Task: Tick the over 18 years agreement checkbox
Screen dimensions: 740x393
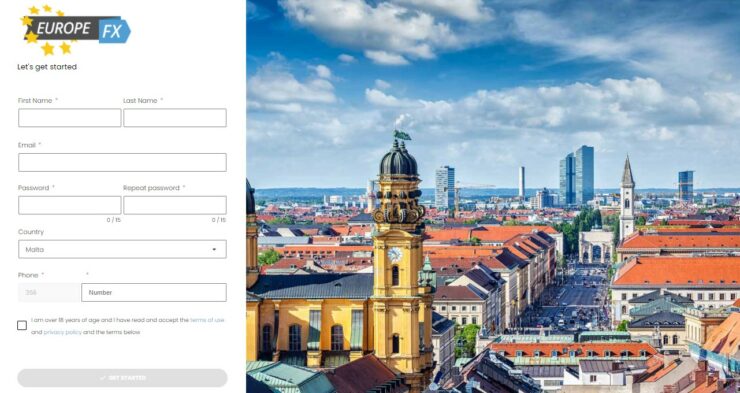Action: pos(22,326)
